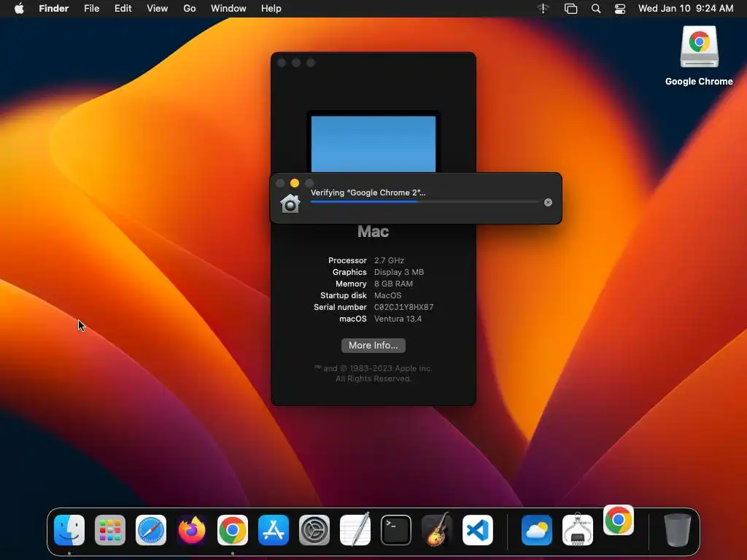
Task: Click the More Info... button
Action: click(x=373, y=345)
